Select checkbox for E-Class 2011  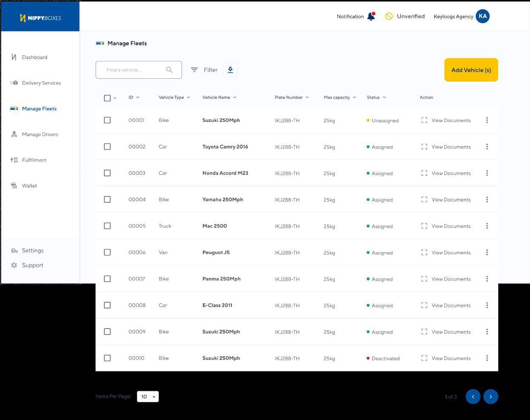107,305
